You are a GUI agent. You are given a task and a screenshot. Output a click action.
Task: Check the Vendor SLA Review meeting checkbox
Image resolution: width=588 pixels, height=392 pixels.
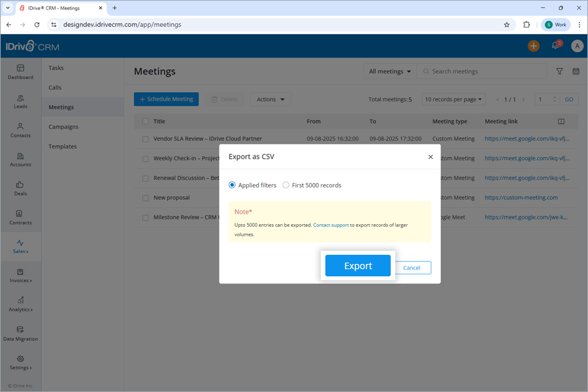[x=145, y=139]
